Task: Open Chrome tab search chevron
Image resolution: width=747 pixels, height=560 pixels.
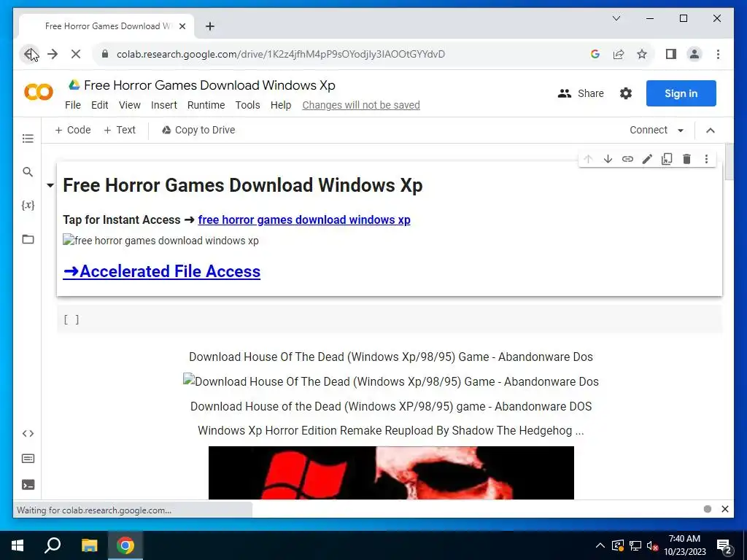Action: (616, 18)
